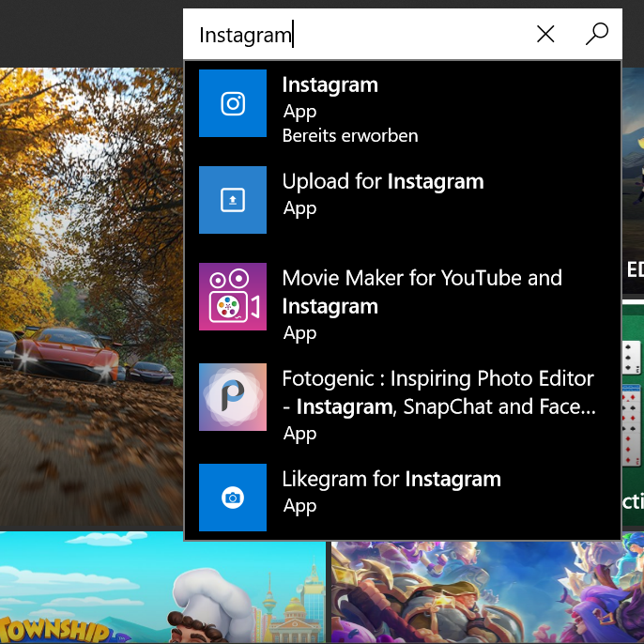The image size is (644, 644).
Task: Open the Fotogenic app icon
Action: [233, 397]
